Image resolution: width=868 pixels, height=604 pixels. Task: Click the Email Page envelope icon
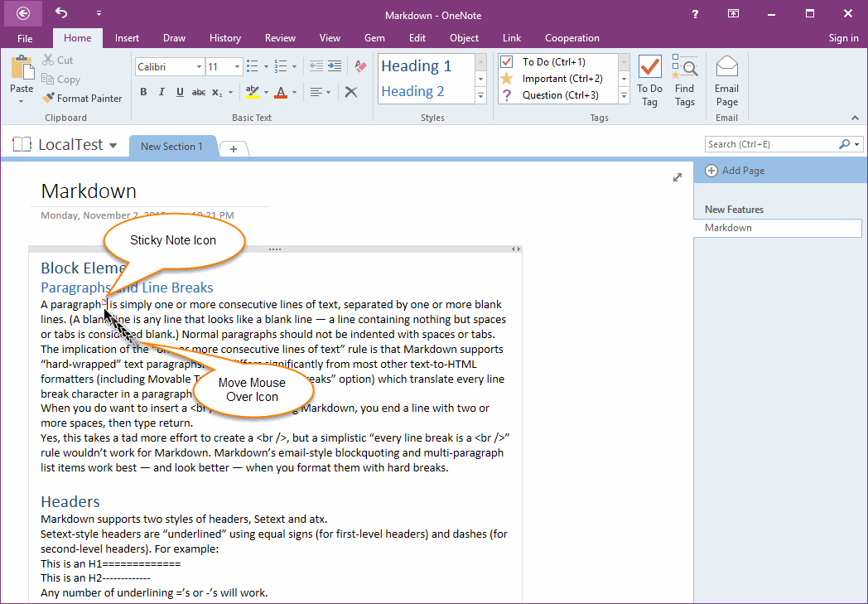click(x=727, y=67)
